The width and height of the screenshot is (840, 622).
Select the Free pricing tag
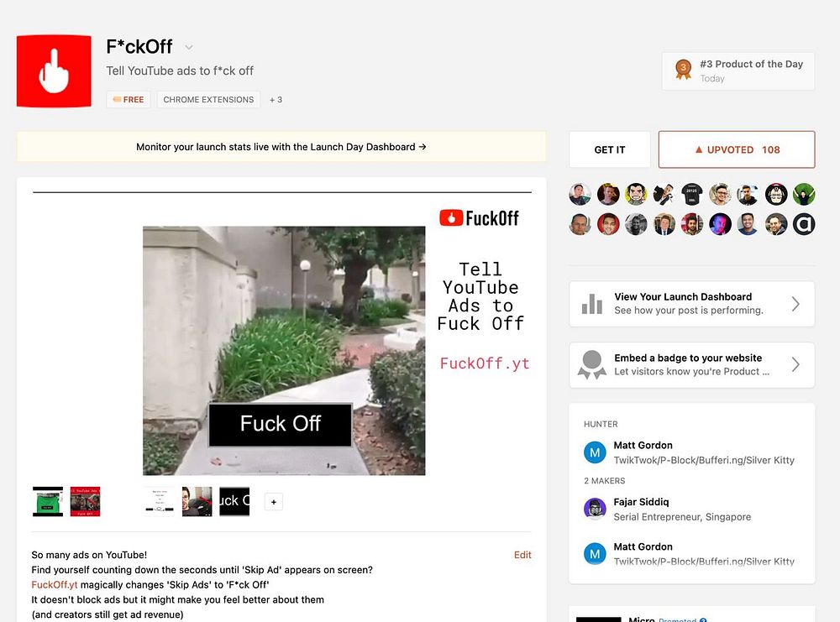point(129,100)
